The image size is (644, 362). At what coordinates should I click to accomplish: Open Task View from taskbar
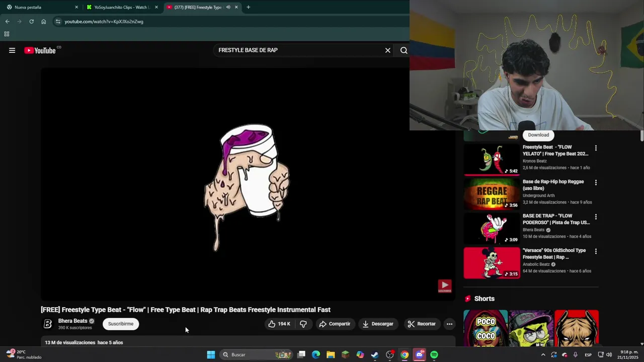pyautogui.click(x=301, y=354)
